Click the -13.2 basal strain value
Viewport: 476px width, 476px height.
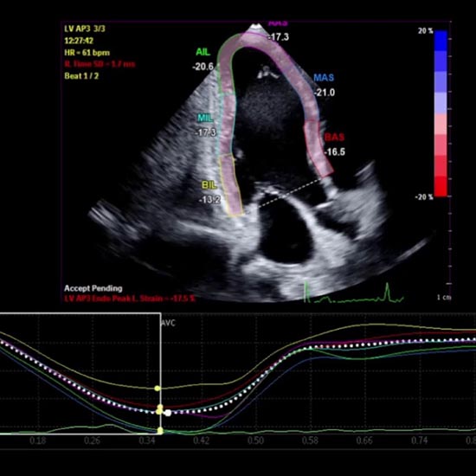209,200
